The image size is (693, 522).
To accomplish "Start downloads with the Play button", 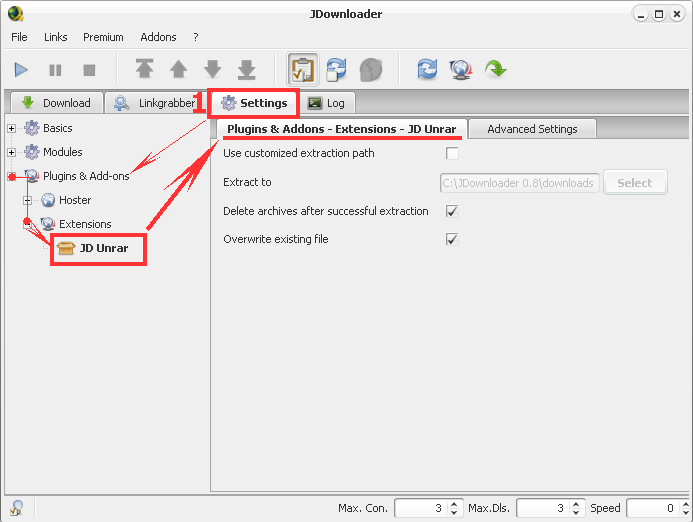I will tap(21, 70).
